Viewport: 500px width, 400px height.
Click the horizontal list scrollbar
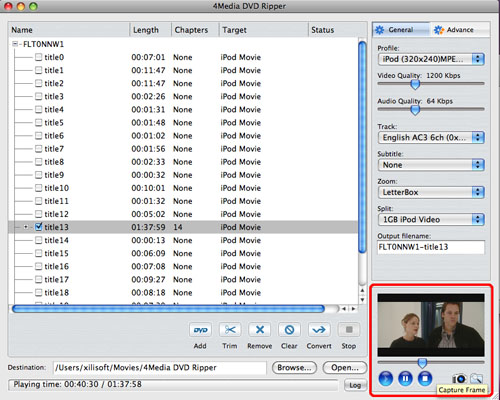coord(168,309)
